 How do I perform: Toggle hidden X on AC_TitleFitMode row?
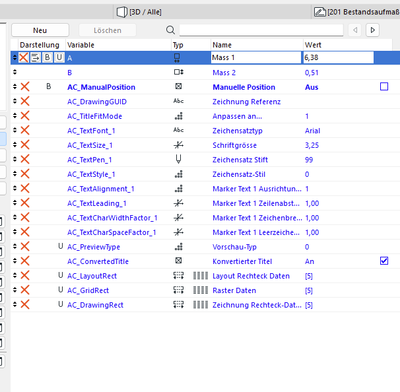coord(25,116)
